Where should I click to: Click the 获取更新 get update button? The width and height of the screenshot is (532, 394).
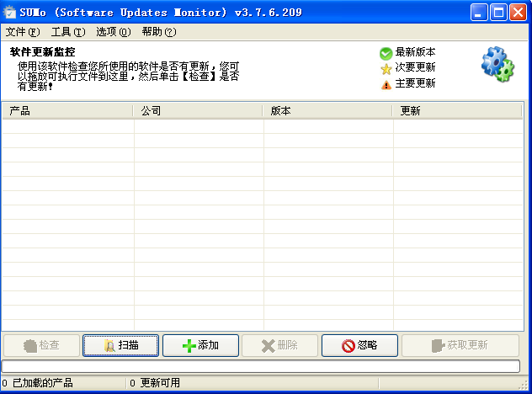tap(460, 345)
